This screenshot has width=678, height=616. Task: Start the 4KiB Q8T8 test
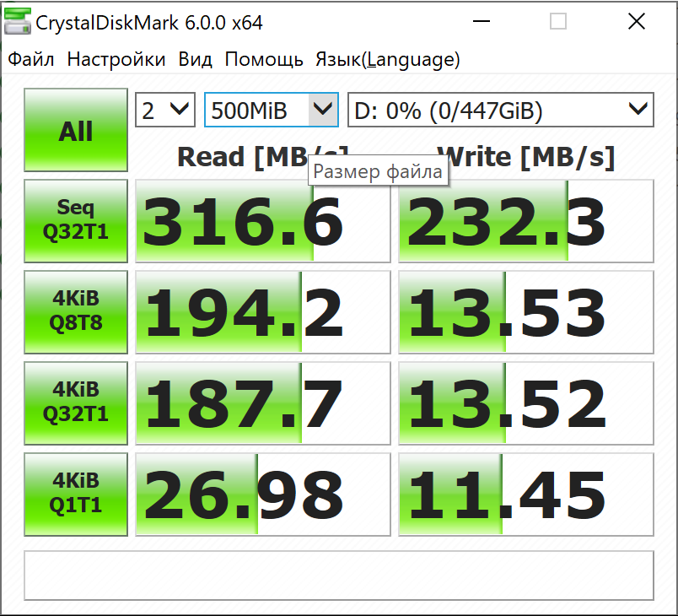pyautogui.click(x=76, y=312)
